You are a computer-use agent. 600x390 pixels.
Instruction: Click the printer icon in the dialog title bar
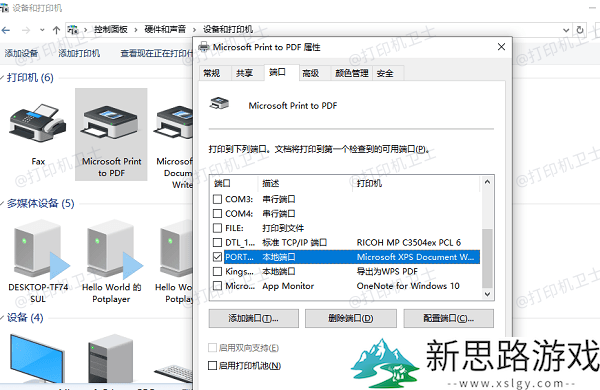pyautogui.click(x=204, y=47)
